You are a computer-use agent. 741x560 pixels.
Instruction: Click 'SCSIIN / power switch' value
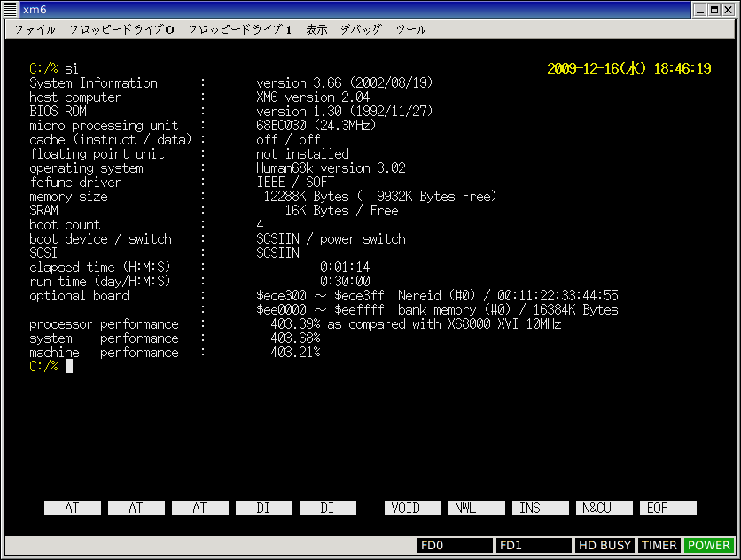click(331, 239)
